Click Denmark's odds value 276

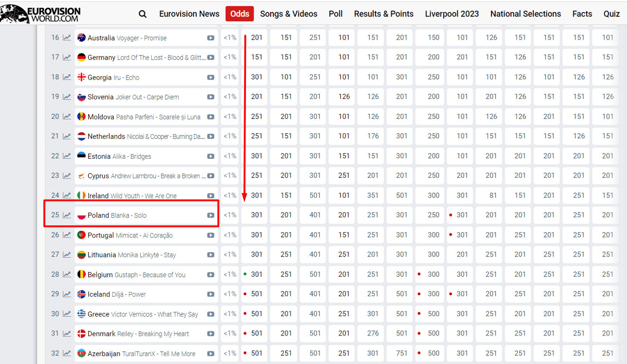click(373, 334)
